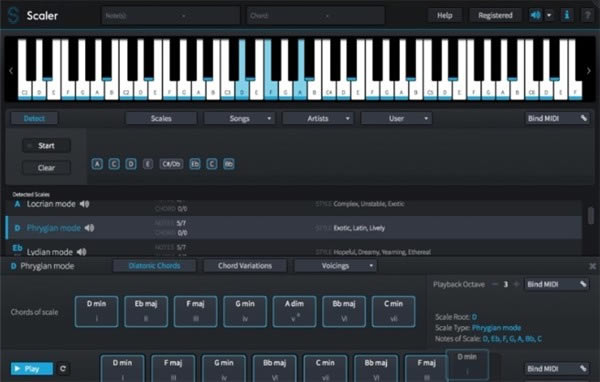Decrease the Playback Octave with minus
This screenshot has height=382, width=600.
pyautogui.click(x=495, y=284)
